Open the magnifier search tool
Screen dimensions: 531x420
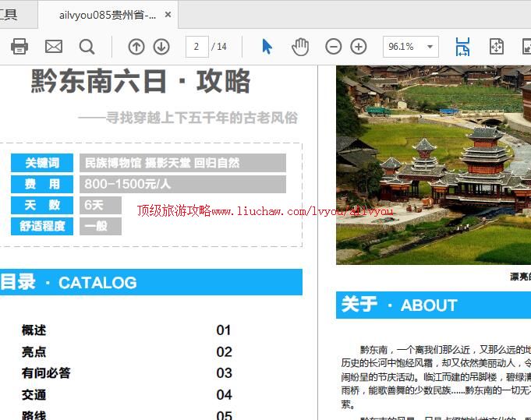87,47
